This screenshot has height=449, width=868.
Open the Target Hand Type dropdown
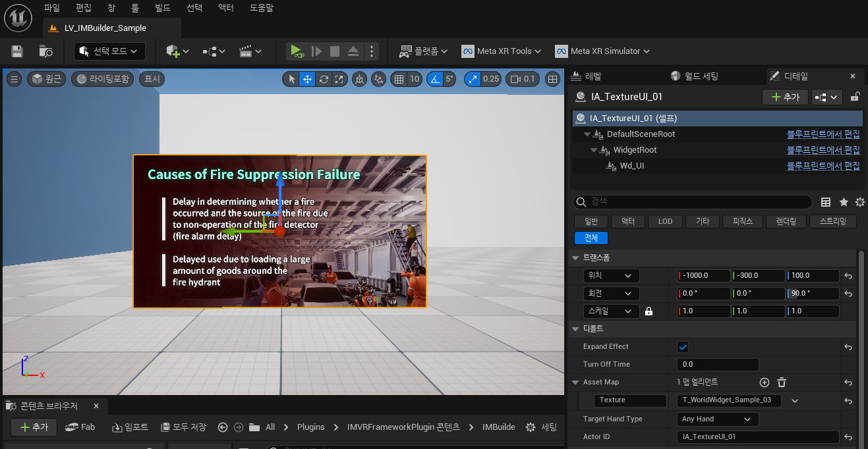717,419
